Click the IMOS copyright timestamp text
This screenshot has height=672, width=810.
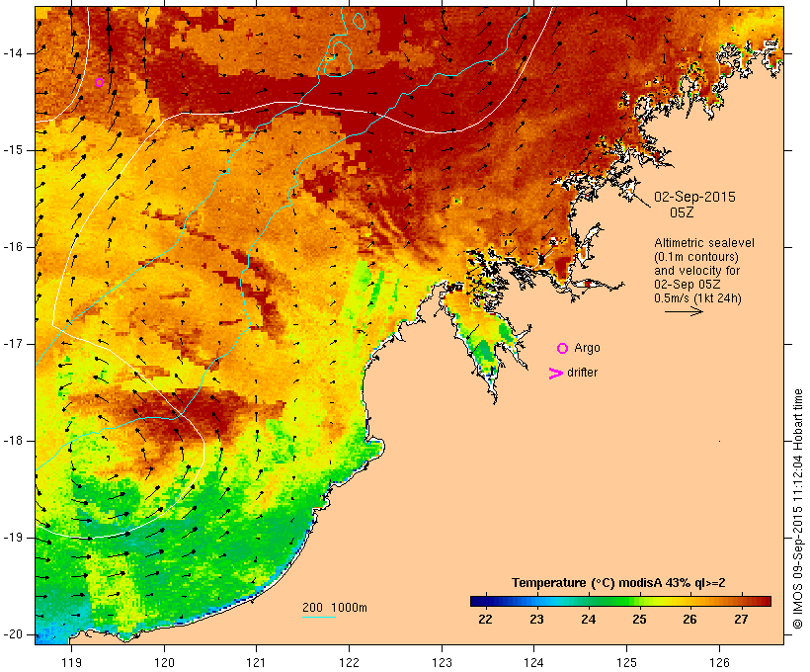tap(798, 509)
